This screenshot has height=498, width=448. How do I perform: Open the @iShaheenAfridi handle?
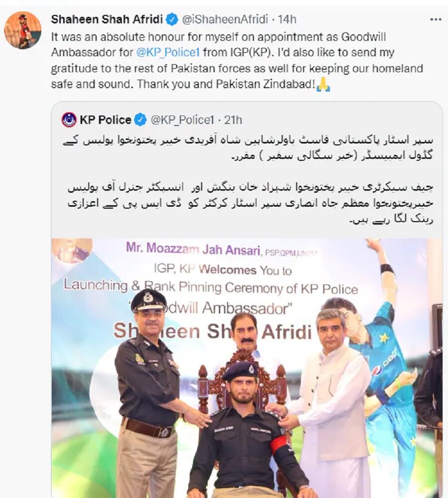pyautogui.click(x=225, y=20)
